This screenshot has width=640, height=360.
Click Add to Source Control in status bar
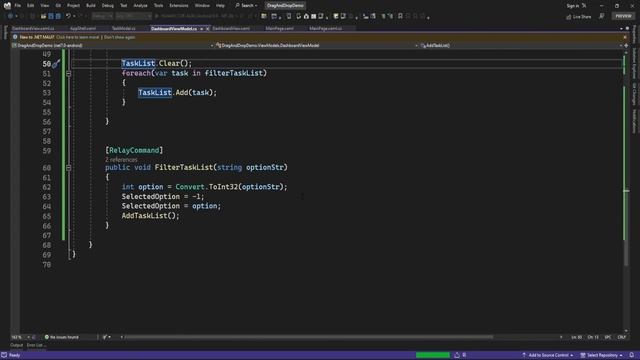coord(547,355)
